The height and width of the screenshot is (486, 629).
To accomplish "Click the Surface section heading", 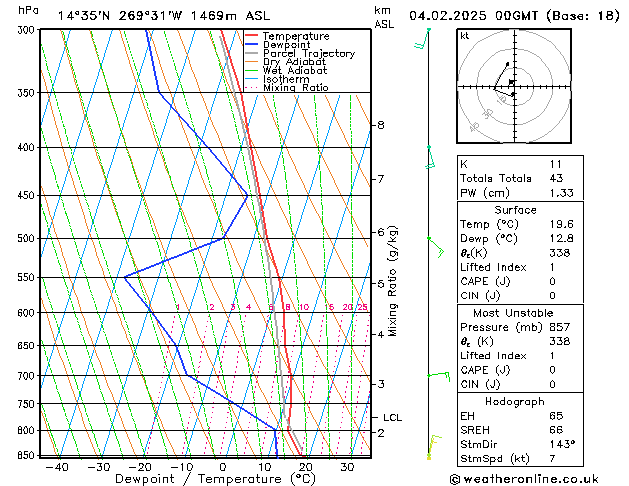I will tap(515, 210).
